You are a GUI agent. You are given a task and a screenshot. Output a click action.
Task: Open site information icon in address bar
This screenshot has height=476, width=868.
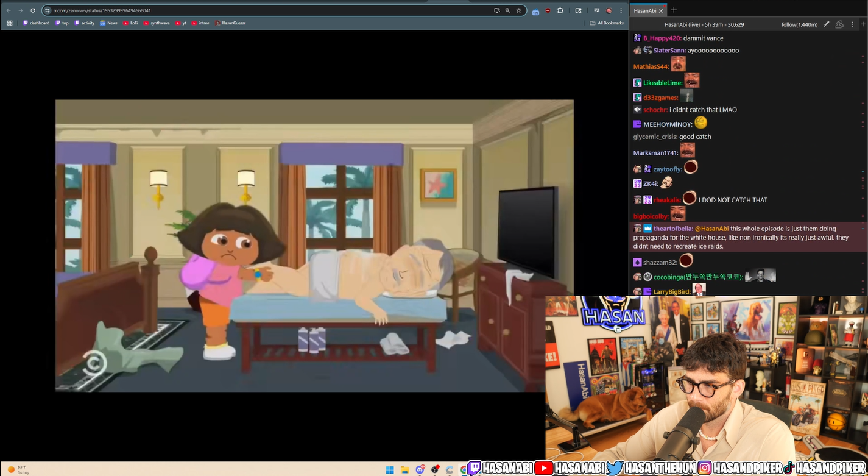[x=48, y=10]
